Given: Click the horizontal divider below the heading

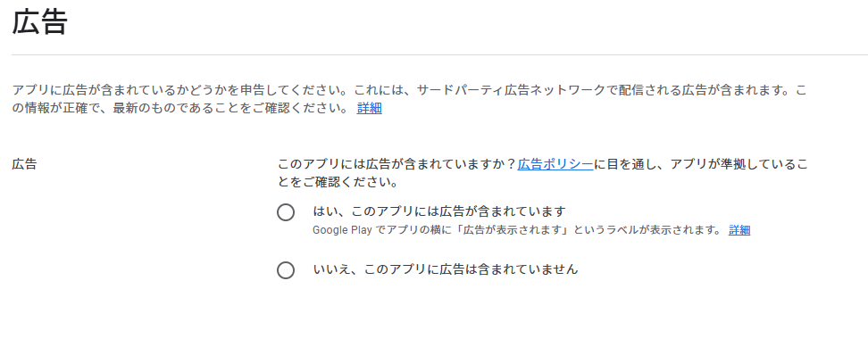Looking at the screenshot, I should tap(439, 54).
